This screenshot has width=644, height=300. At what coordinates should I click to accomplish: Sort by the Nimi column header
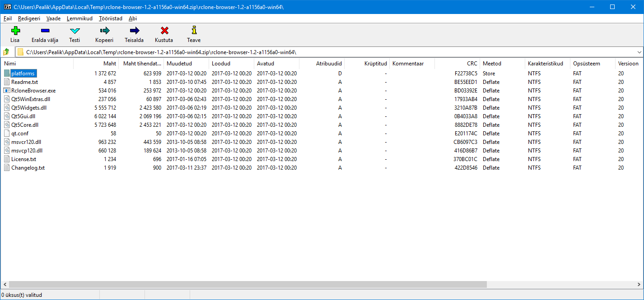[37, 64]
